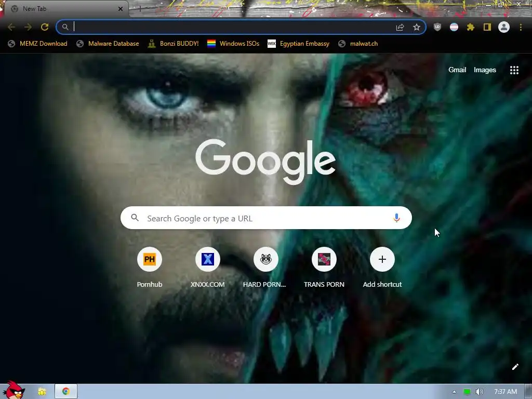Open the Google apps grid
Screen dimensions: 532x399
click(x=514, y=70)
